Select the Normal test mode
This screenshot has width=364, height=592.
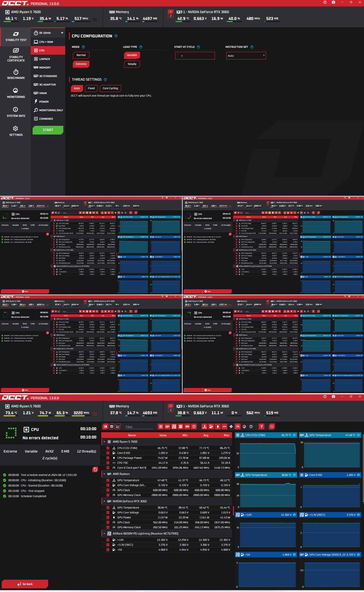pyautogui.click(x=81, y=55)
